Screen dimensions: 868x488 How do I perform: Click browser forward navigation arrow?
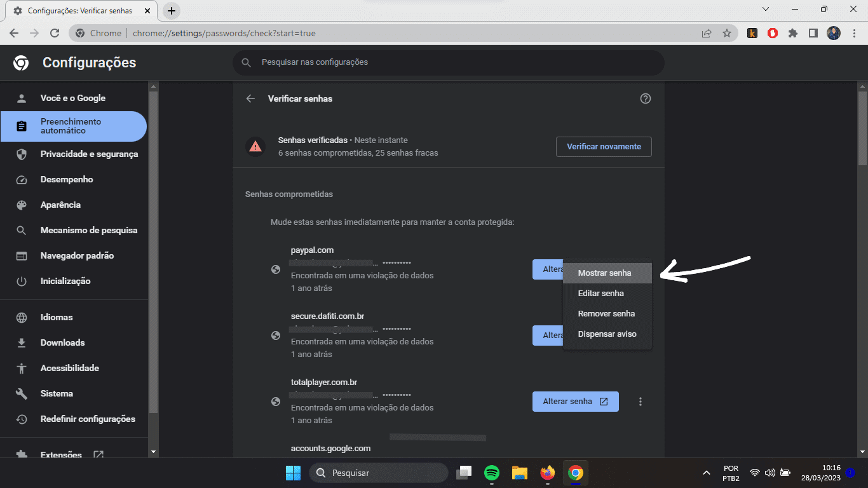pos(34,33)
